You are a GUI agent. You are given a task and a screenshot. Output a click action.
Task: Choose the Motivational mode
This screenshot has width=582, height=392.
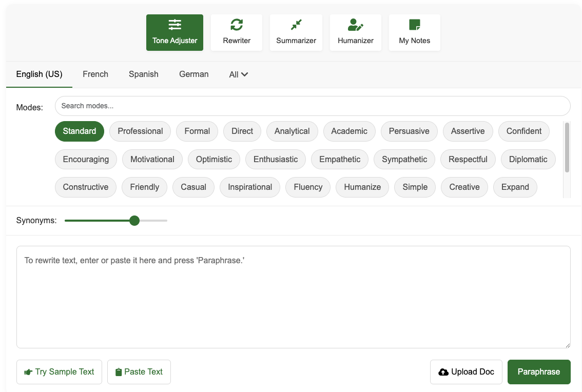click(152, 159)
